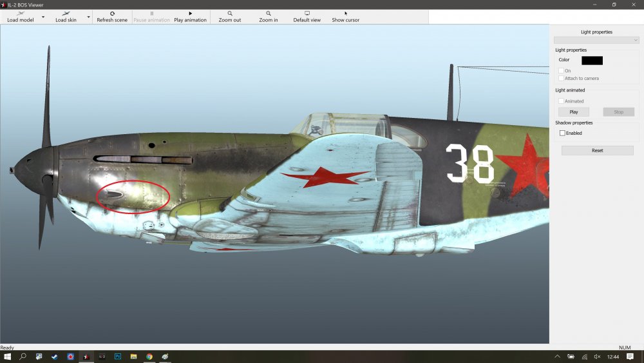
Task: Click the light animation Stop button
Action: (618, 112)
